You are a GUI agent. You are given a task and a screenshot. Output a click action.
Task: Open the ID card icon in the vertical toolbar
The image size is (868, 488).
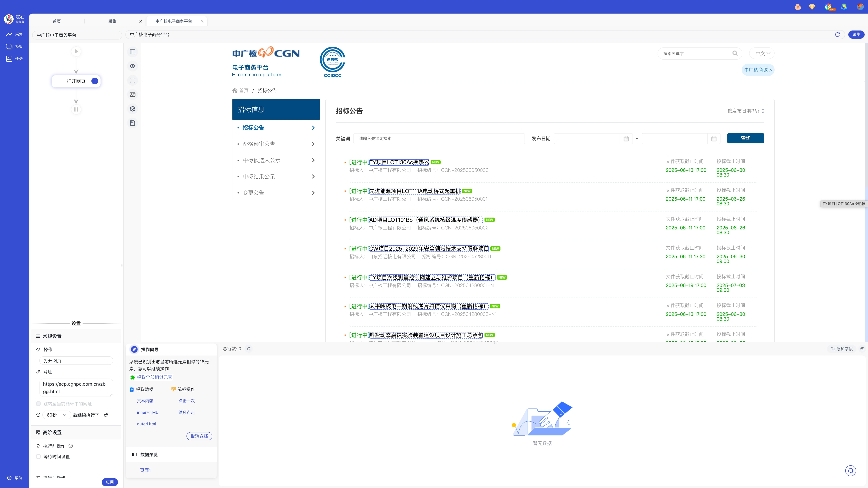[132, 95]
